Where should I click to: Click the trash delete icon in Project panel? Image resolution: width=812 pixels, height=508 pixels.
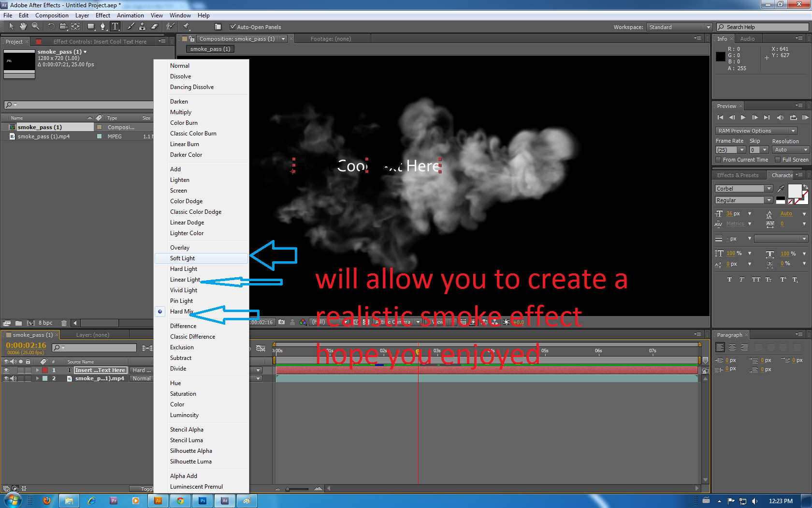(x=64, y=323)
